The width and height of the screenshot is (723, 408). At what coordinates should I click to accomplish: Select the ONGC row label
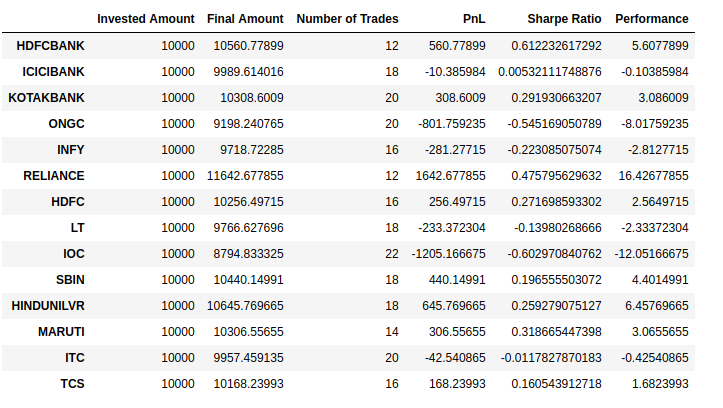pos(66,124)
